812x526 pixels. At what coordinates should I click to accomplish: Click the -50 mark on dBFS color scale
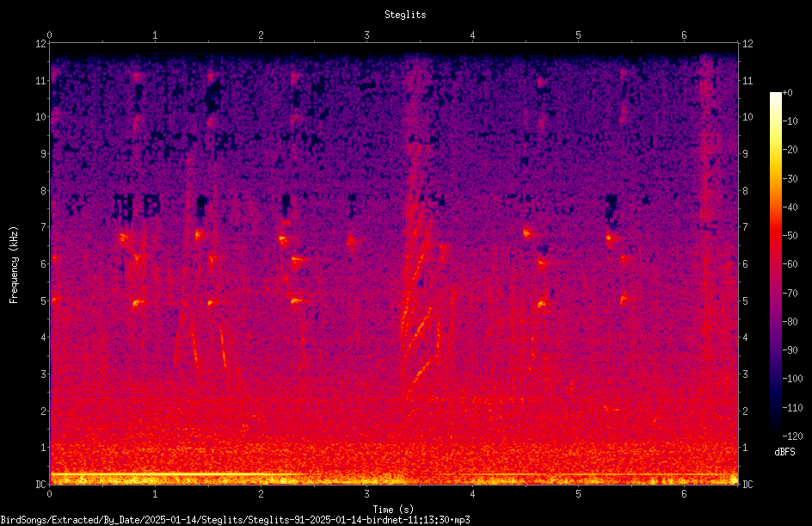click(790, 236)
